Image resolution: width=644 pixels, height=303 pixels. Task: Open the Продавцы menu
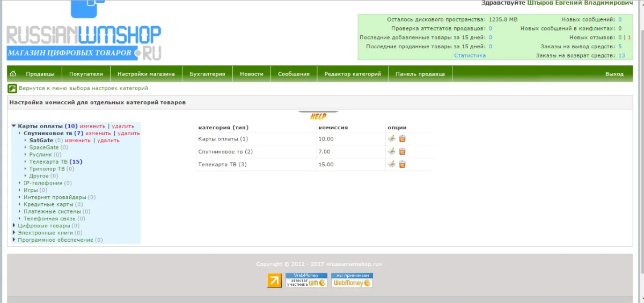point(40,74)
